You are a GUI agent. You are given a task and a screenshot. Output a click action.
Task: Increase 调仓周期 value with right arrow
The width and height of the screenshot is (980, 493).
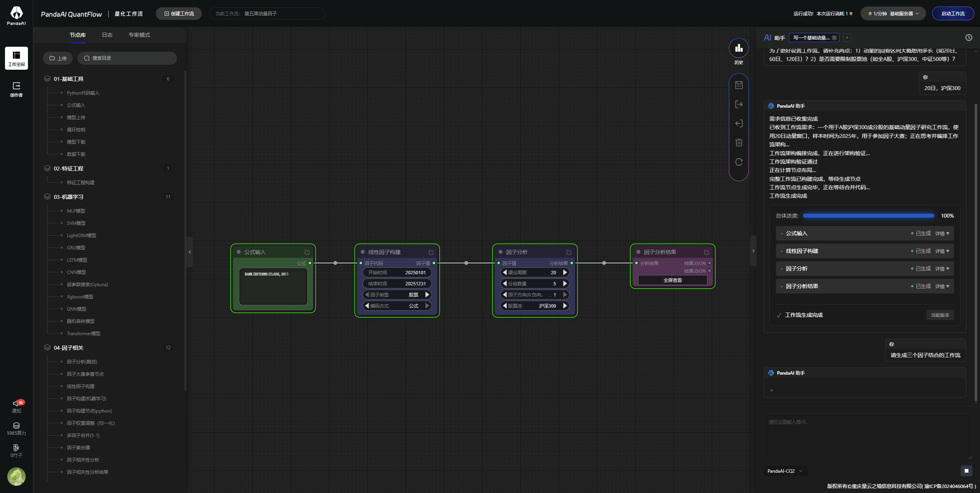point(565,272)
